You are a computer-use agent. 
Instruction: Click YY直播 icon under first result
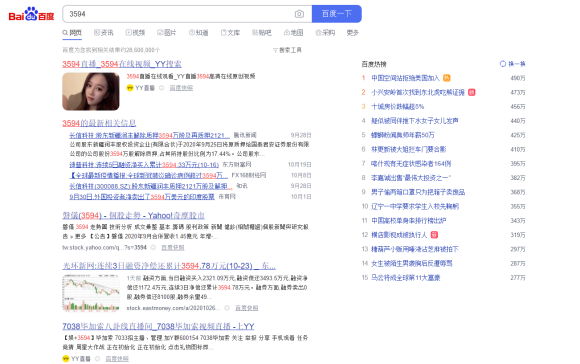130,88
